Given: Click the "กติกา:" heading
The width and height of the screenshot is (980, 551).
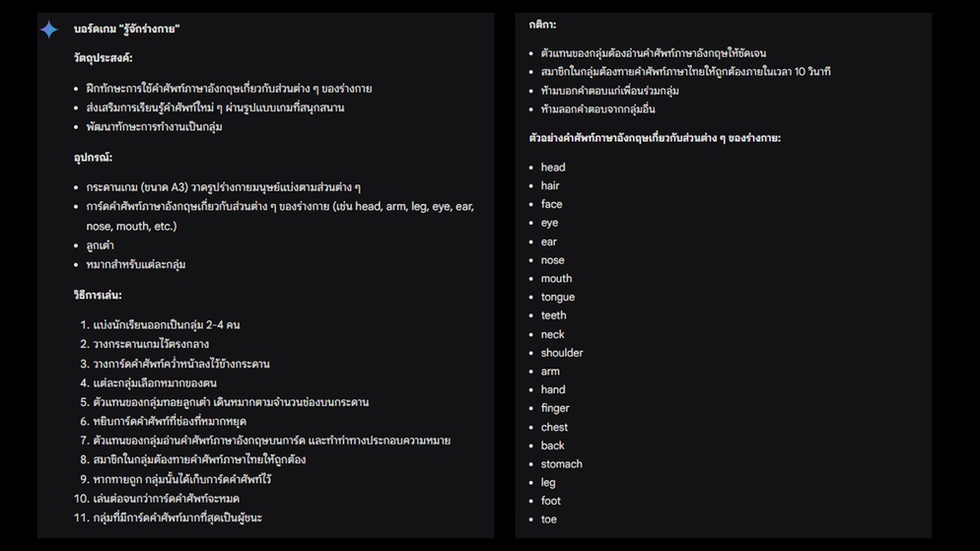Looking at the screenshot, I should [542, 25].
